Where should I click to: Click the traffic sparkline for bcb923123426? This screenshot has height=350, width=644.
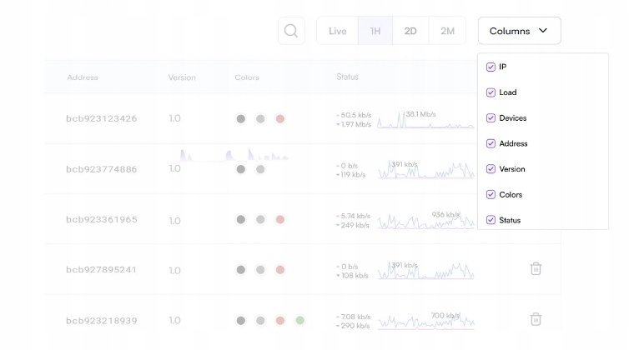pos(425,121)
